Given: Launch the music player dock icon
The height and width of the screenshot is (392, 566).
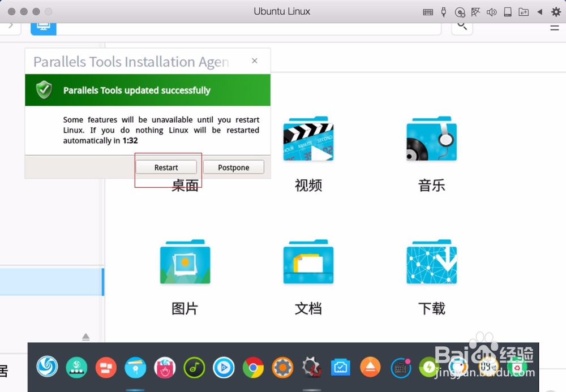Looking at the screenshot, I should [x=194, y=368].
